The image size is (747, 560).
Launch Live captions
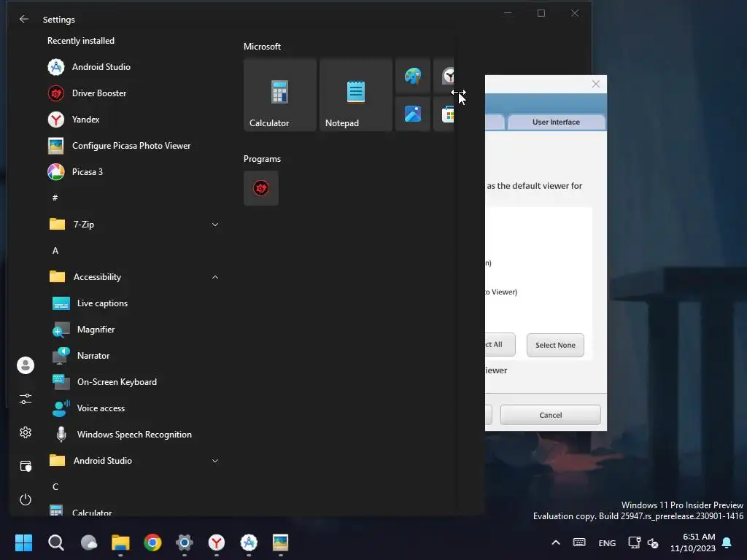90,303
